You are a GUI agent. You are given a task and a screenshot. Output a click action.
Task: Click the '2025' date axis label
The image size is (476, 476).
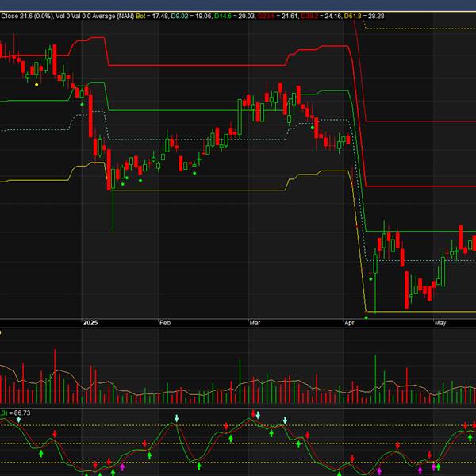click(x=90, y=323)
